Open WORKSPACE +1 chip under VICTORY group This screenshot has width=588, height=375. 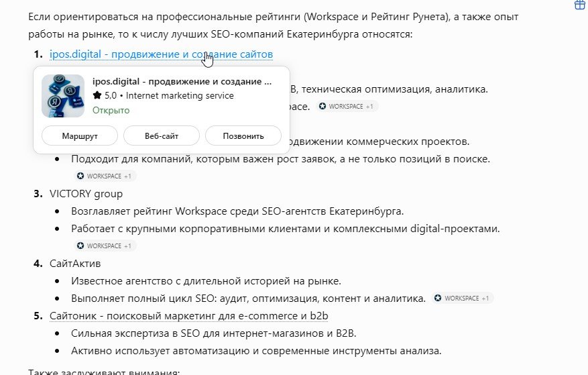click(x=105, y=246)
